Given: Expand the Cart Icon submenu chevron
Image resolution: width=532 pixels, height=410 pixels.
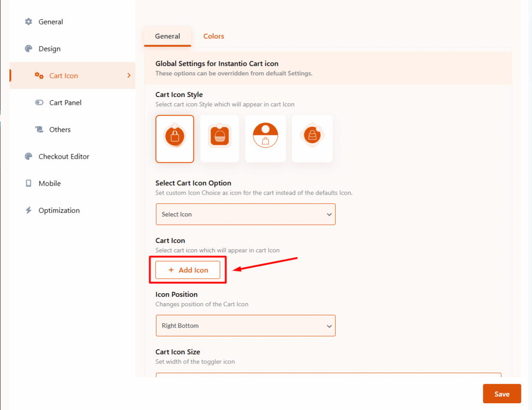Looking at the screenshot, I should tap(129, 76).
